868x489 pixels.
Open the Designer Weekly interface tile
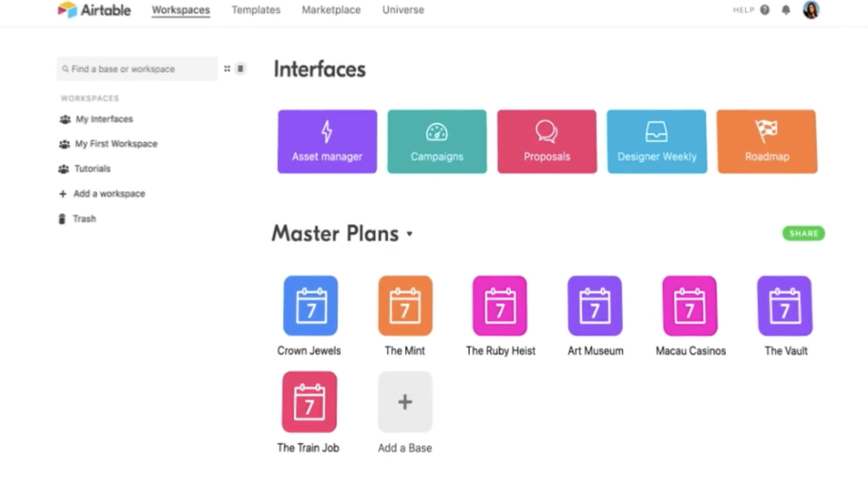point(657,141)
